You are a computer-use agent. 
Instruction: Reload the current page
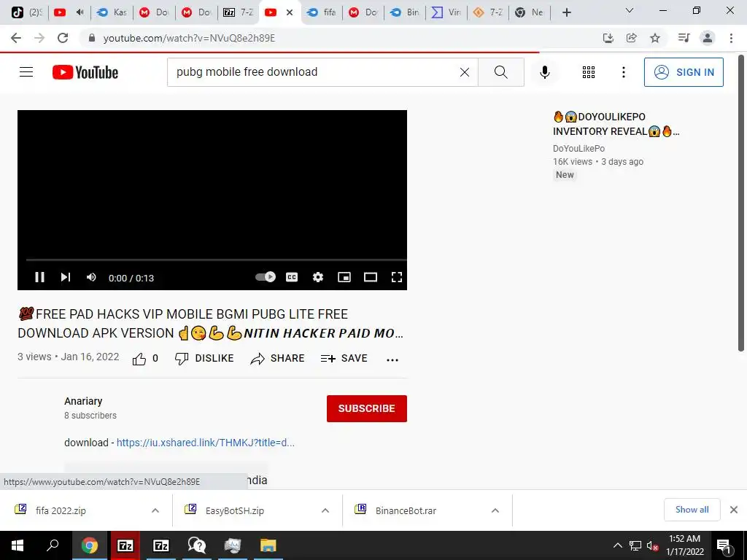coord(63,38)
